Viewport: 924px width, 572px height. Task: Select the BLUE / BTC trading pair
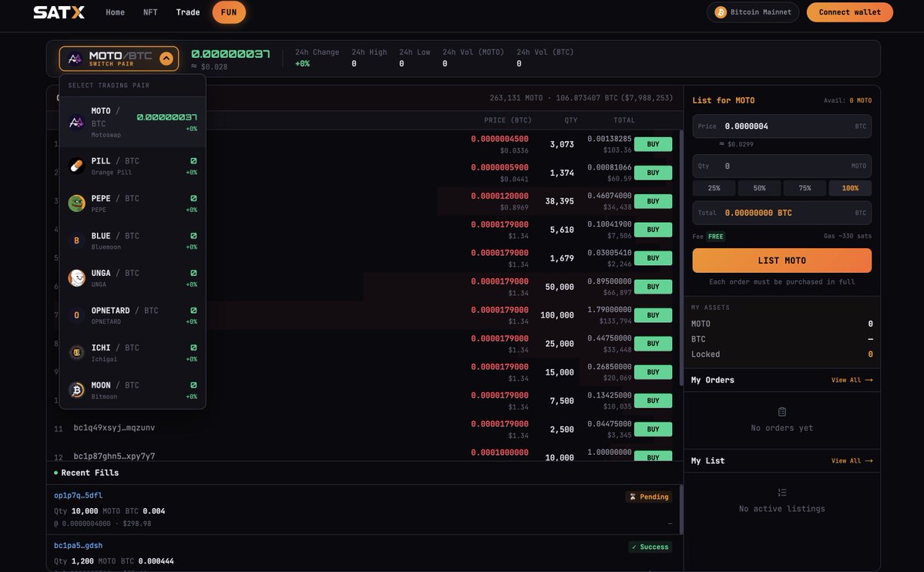click(x=133, y=241)
